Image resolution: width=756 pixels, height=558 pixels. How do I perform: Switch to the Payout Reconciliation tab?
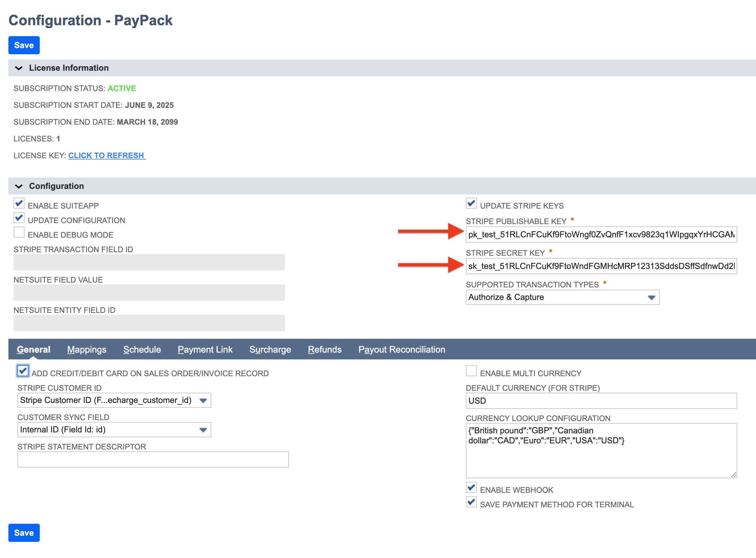coord(402,350)
